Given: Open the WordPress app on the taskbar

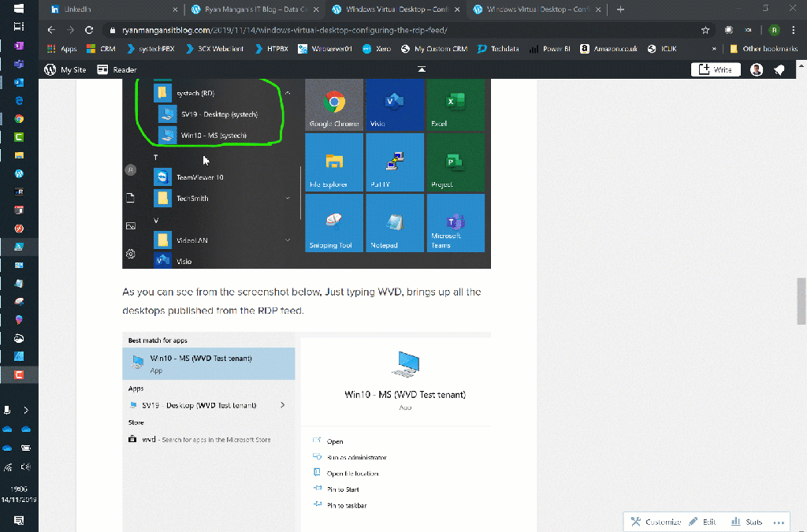Looking at the screenshot, I should point(19,173).
